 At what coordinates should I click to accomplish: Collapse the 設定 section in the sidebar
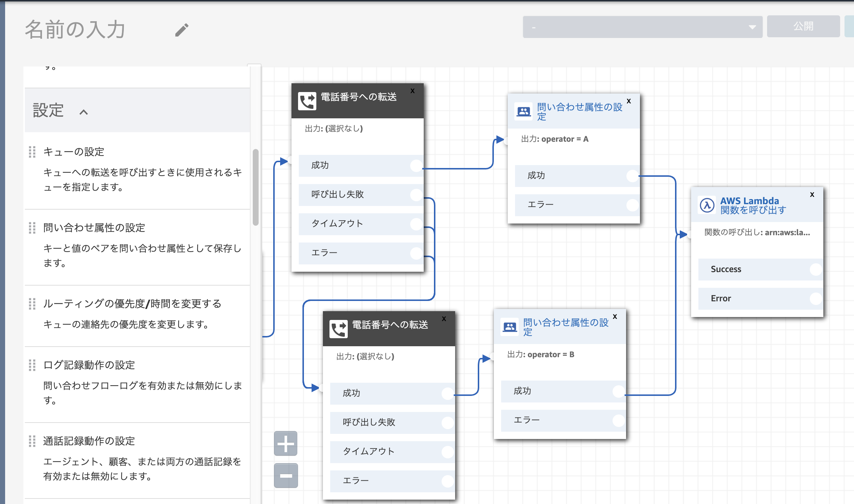pos(85,111)
